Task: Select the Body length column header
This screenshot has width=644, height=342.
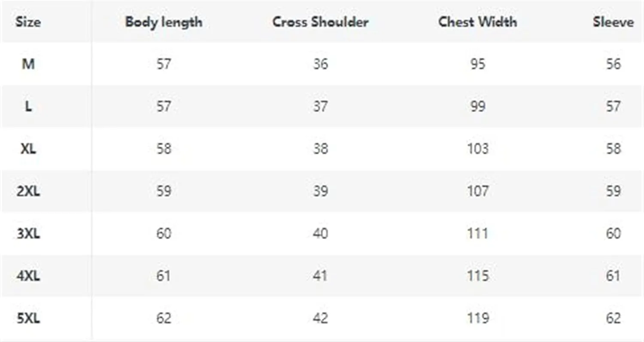Action: click(164, 22)
